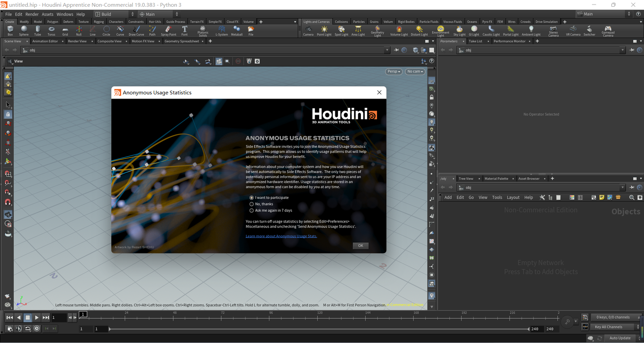Open 'Learn more about Anonymous Usage Stats' link
The width and height of the screenshot is (644, 343).
point(281,236)
